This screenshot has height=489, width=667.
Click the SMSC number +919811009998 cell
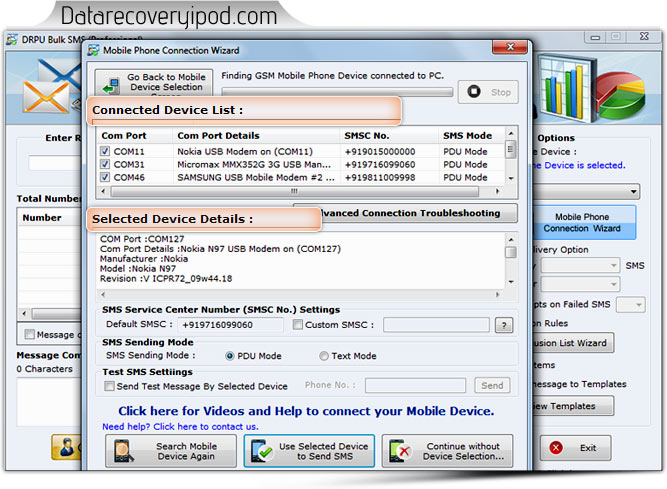[x=380, y=177]
